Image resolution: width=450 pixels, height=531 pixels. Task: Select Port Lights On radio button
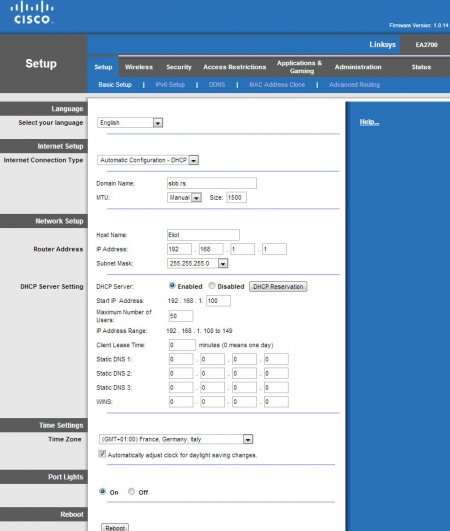[102, 491]
